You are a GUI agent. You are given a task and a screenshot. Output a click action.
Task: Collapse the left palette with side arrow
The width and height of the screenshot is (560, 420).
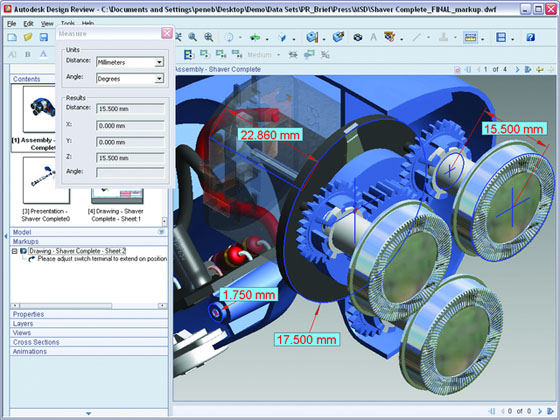(x=5, y=236)
